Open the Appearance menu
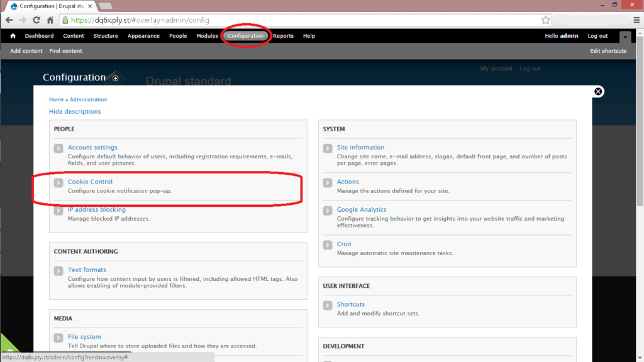This screenshot has height=362, width=644. point(143,36)
